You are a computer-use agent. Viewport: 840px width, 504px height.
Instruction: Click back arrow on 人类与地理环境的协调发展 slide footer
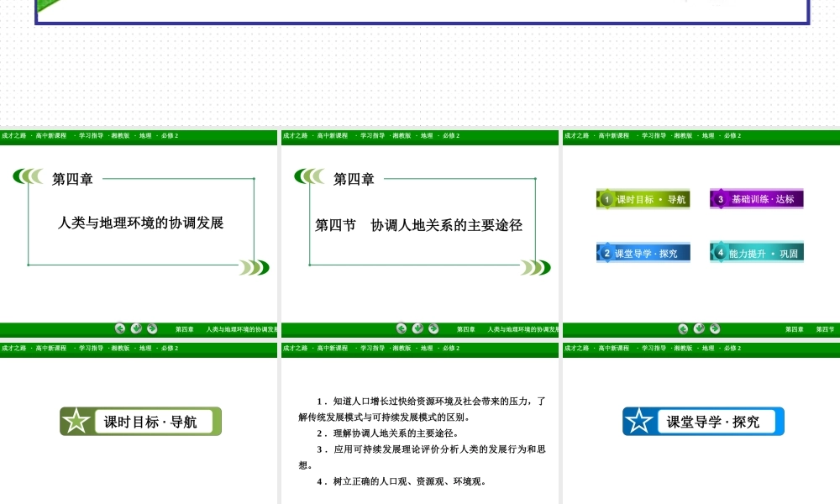coord(120,328)
